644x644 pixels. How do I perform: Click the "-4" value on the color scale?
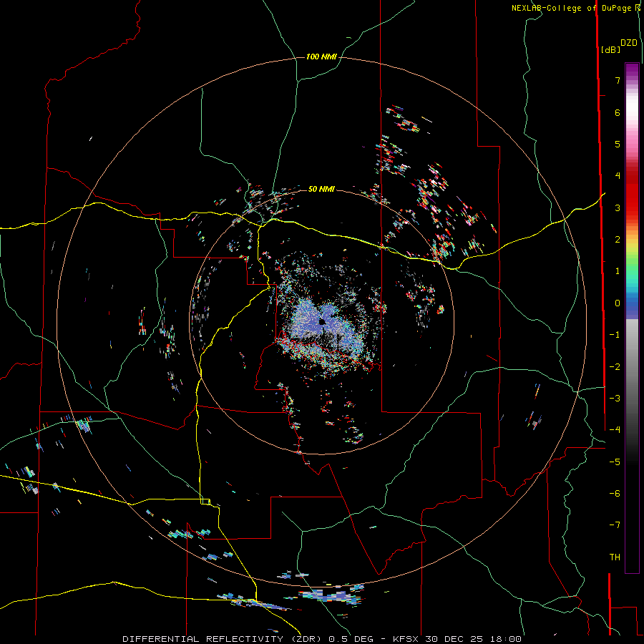pos(615,430)
